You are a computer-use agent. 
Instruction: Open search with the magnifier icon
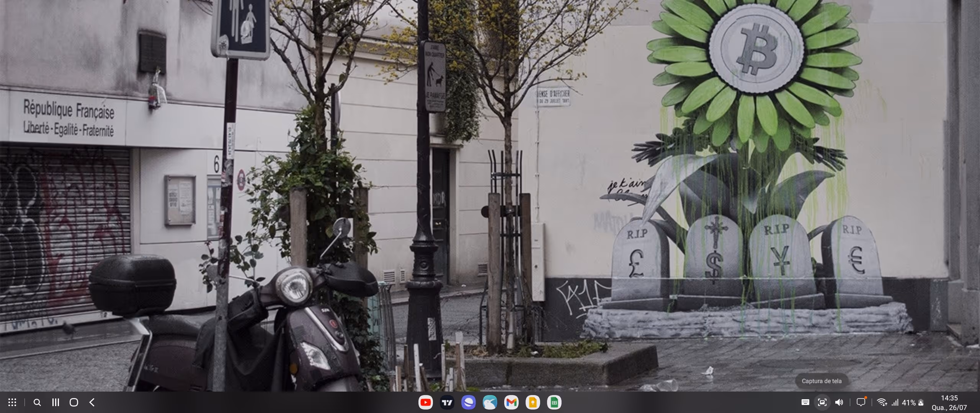[37, 402]
